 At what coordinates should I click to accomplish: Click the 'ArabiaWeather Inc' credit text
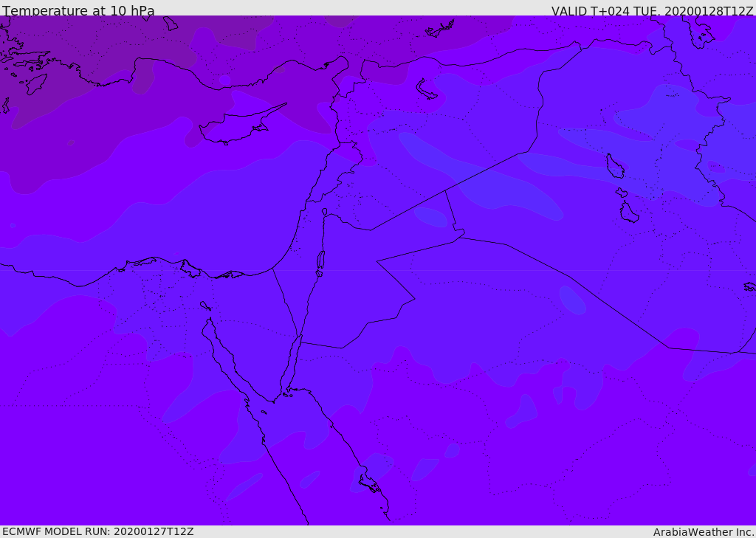pyautogui.click(x=702, y=532)
